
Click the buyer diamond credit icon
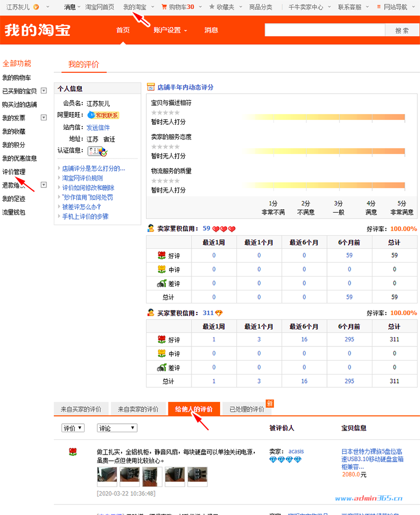(219, 313)
